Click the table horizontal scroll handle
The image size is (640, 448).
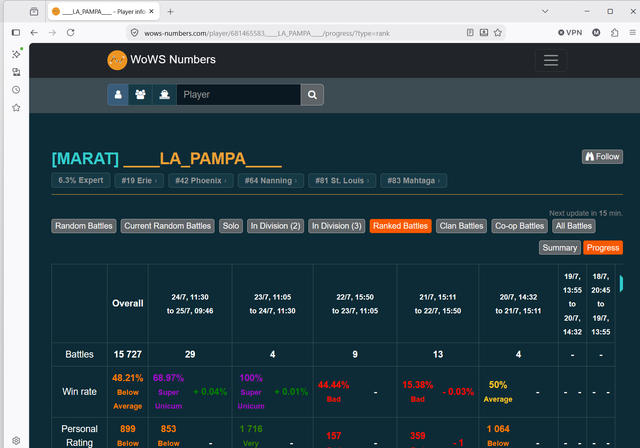coord(621,283)
